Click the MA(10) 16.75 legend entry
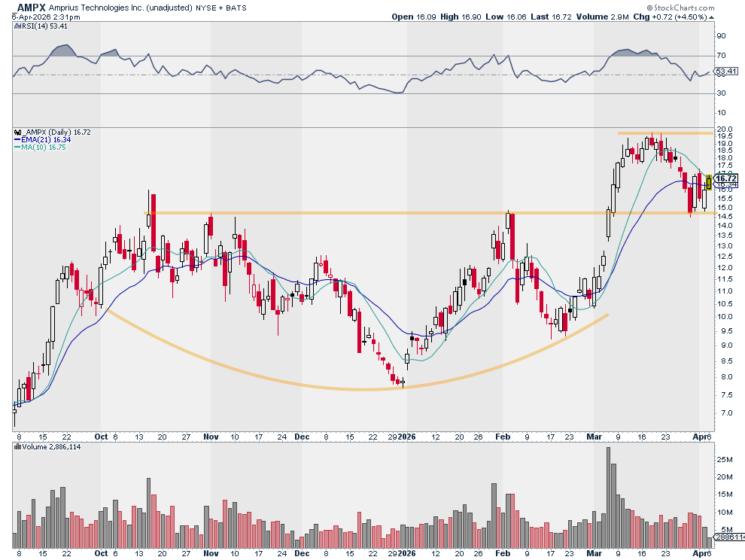 [43, 148]
